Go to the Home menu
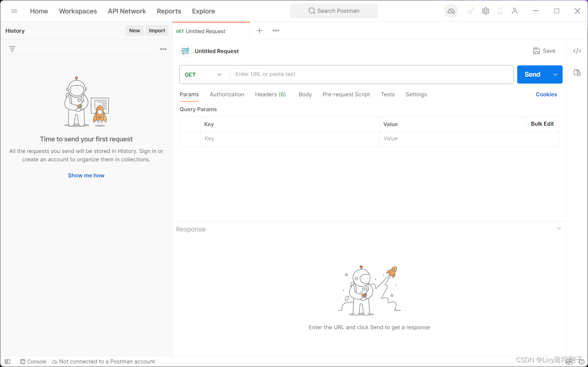The image size is (588, 367). tap(39, 11)
